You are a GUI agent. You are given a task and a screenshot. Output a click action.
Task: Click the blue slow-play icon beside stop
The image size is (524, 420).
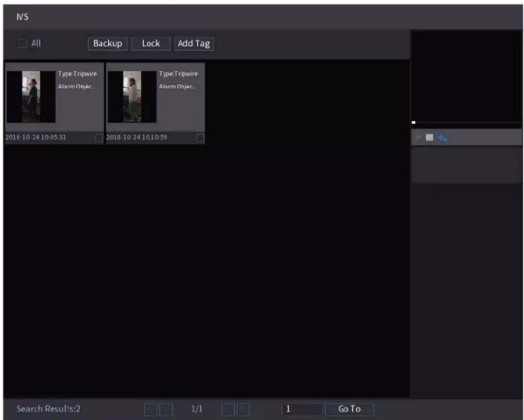442,137
